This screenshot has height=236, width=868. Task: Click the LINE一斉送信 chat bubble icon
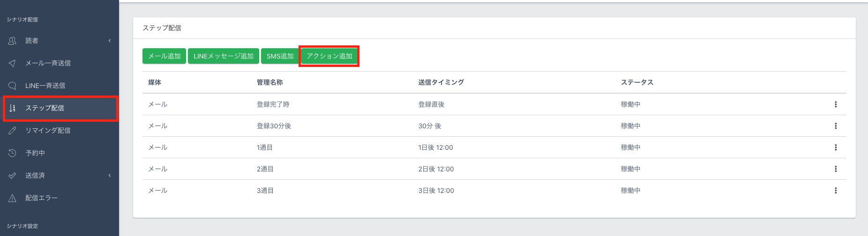pos(13,86)
